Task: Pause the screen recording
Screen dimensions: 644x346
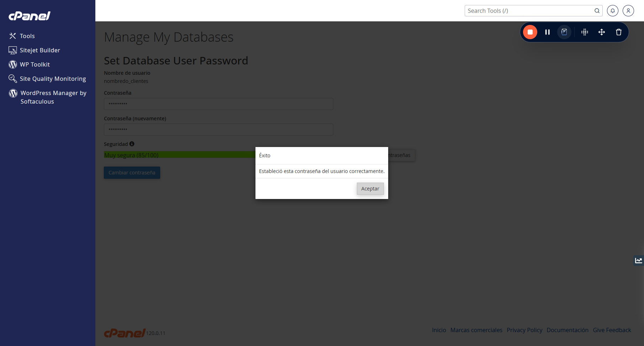Action: [548, 32]
